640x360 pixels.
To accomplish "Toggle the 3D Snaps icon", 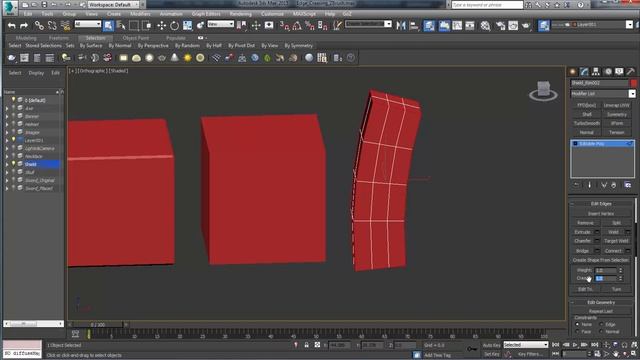I will [x=284, y=26].
